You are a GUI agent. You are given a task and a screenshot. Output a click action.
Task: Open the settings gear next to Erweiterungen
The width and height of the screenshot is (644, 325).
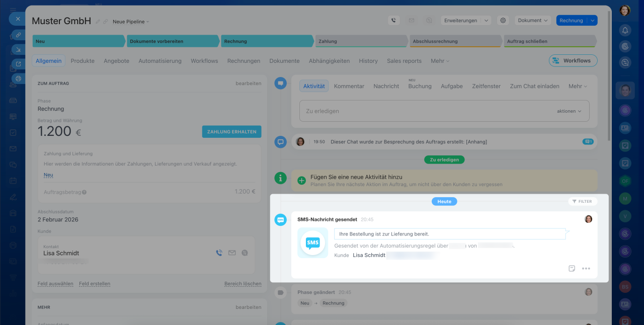502,21
